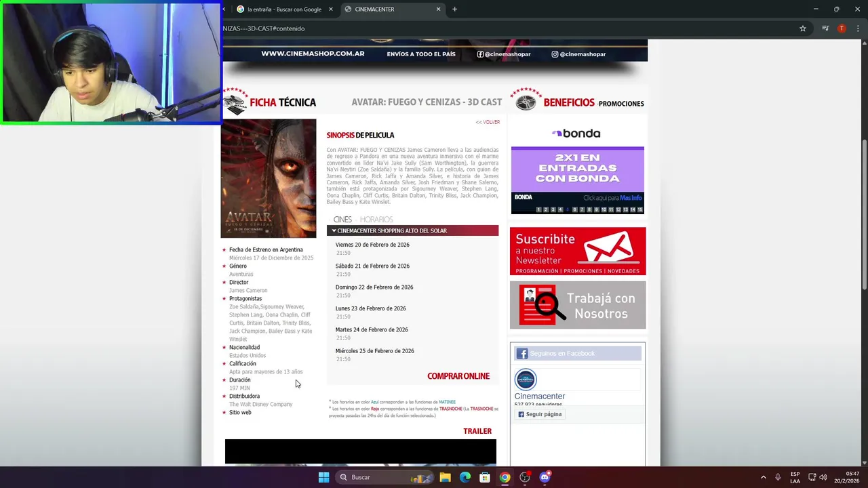Click the Avatar Fuego y Cenizas poster
Screen dimensions: 868x488
[x=269, y=178]
